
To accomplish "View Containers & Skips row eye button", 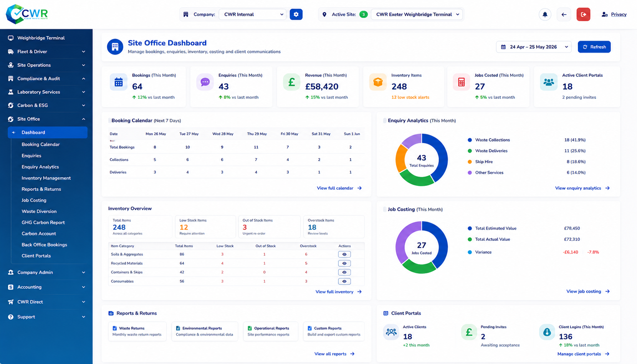I will point(344,272).
